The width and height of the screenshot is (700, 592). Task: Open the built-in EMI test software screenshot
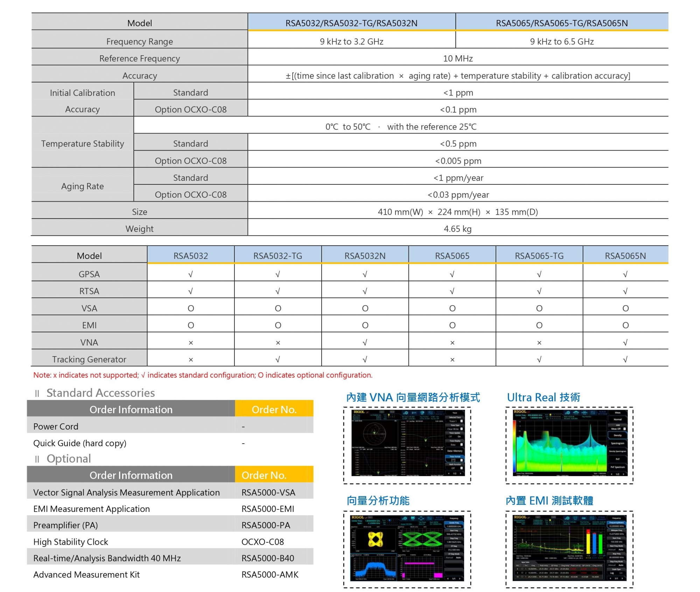point(569,549)
